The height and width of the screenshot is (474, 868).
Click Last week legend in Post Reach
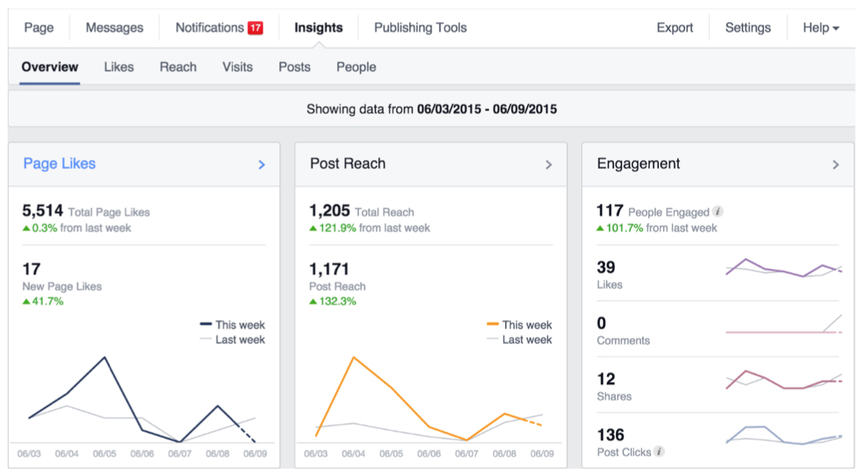519,340
